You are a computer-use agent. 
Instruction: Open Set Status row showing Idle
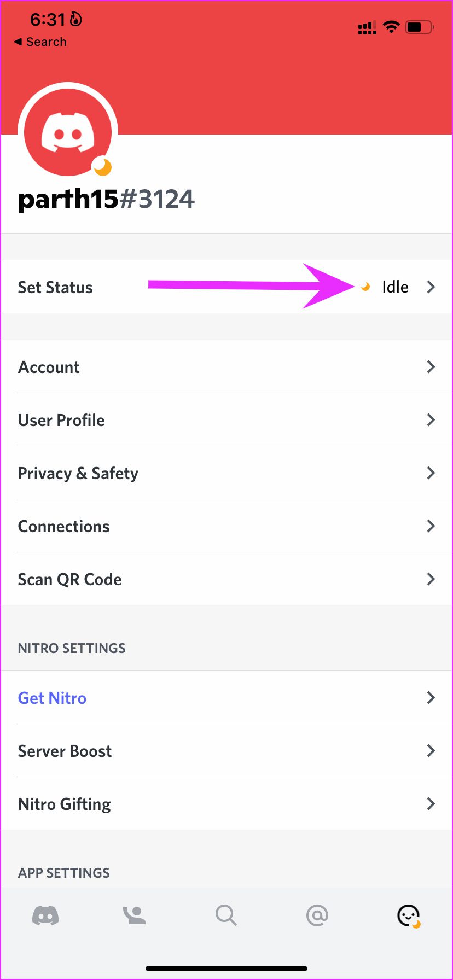[x=226, y=287]
